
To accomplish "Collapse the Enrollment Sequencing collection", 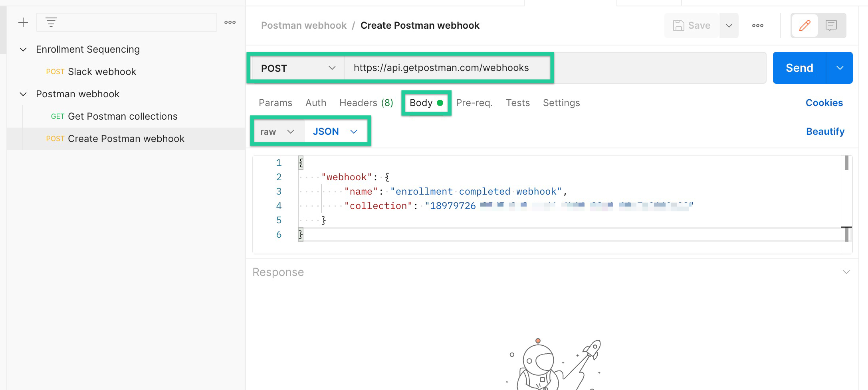I will 23,49.
